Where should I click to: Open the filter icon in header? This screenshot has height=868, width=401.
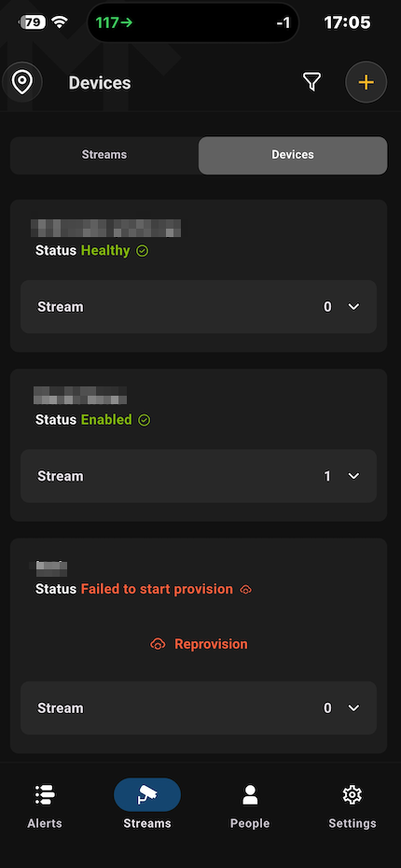312,82
